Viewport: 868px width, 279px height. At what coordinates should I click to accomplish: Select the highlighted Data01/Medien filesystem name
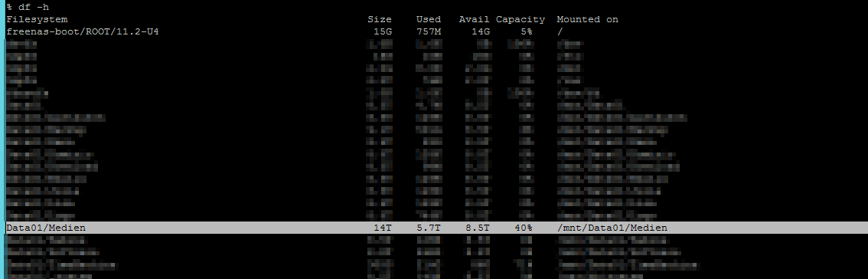click(46, 228)
